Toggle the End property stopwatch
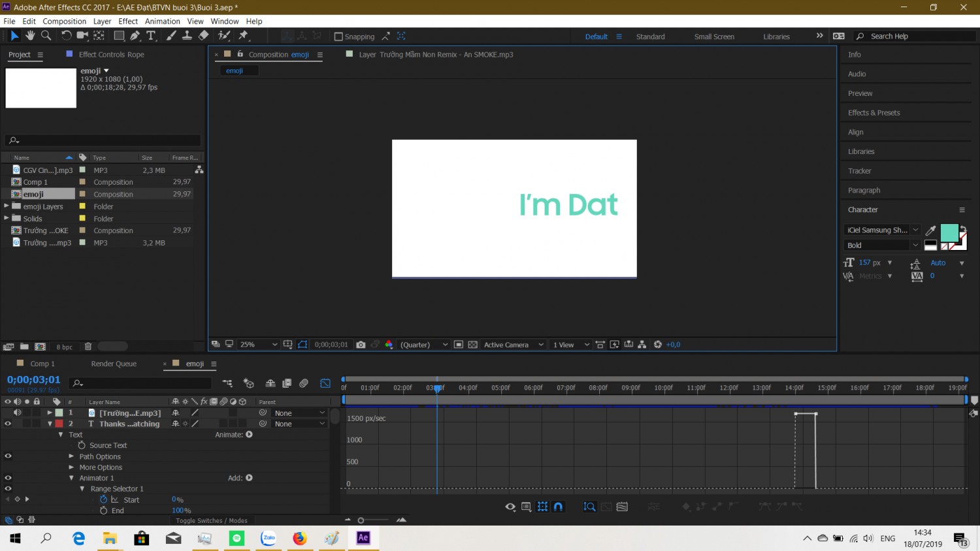This screenshot has width=980, height=551. click(x=103, y=511)
